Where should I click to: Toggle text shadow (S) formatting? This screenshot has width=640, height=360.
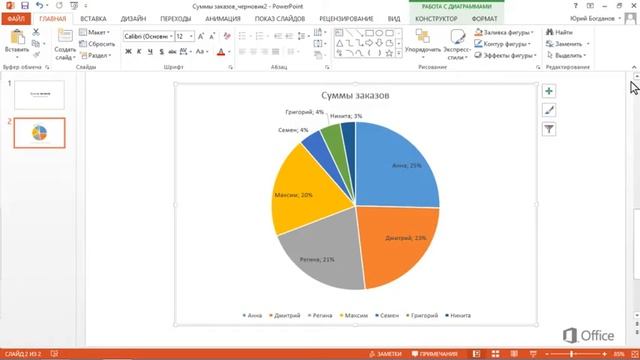[x=161, y=51]
